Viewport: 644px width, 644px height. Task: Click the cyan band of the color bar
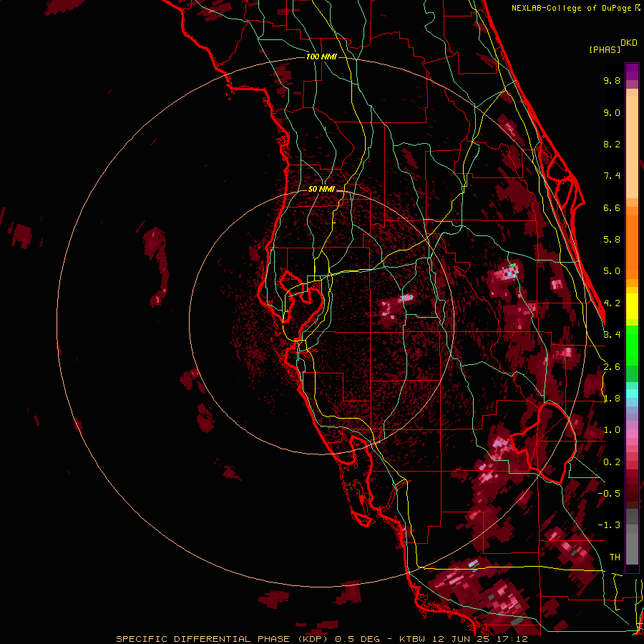[x=632, y=394]
